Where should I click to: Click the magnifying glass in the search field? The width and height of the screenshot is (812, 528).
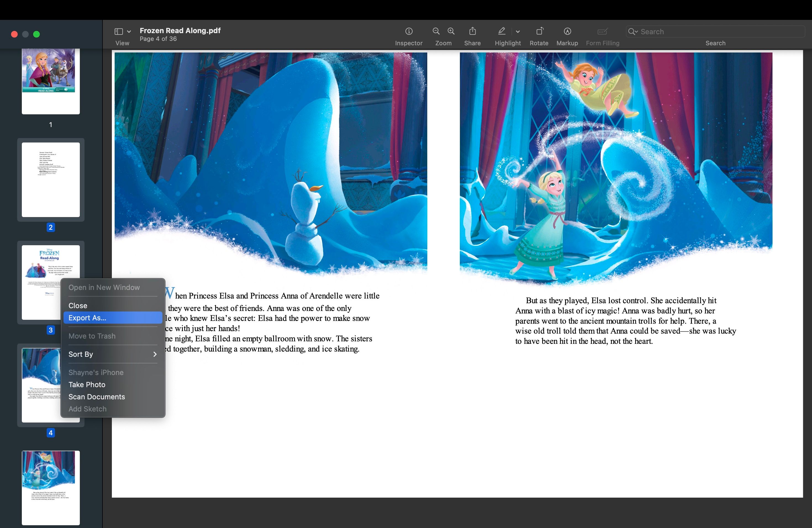(633, 31)
